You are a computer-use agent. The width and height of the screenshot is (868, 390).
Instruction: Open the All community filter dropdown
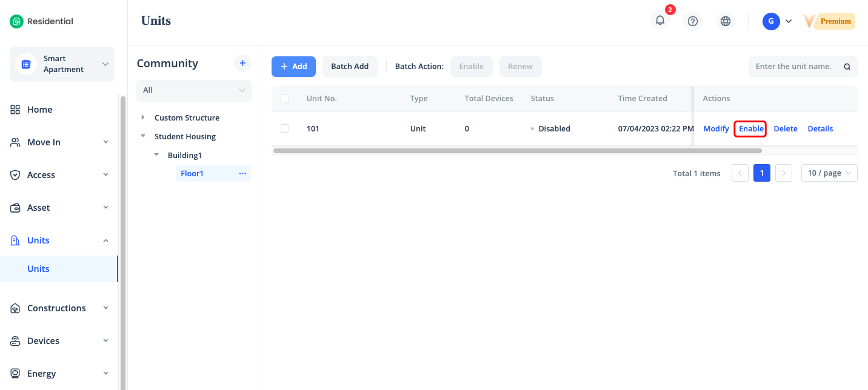[193, 90]
